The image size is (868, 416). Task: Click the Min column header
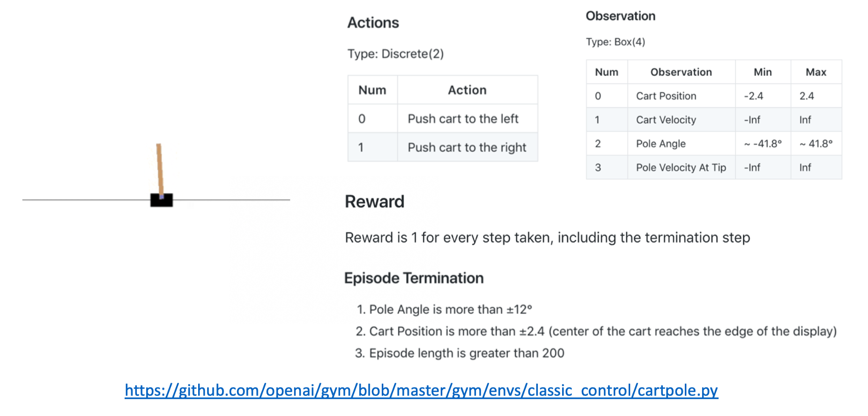tap(762, 72)
